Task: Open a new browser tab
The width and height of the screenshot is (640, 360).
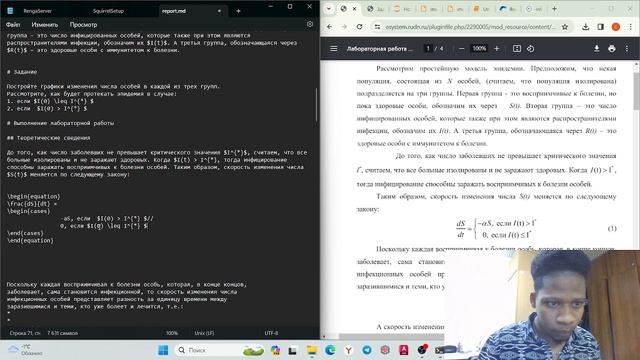Action: click(554, 9)
